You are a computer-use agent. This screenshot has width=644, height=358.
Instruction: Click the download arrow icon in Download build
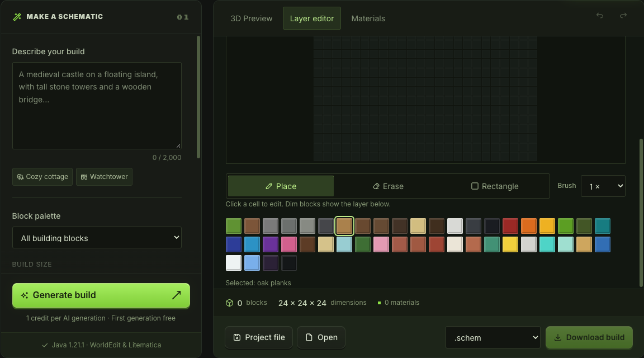(x=558, y=337)
